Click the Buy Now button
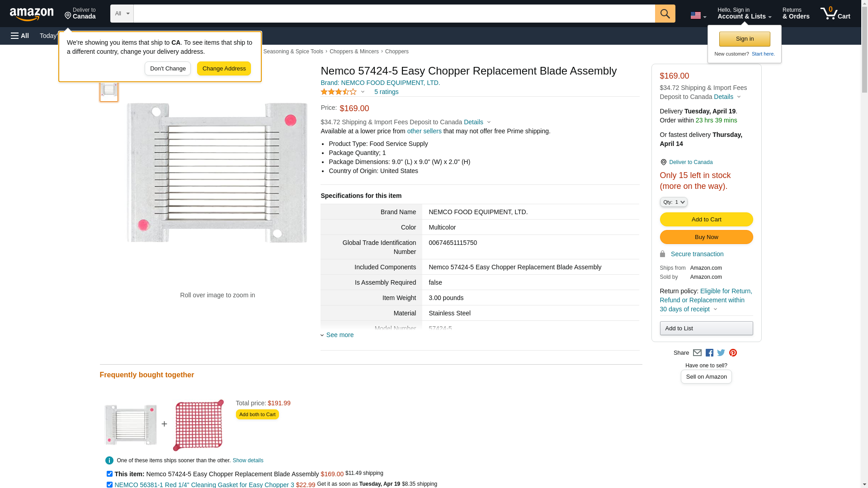868x488 pixels. pyautogui.click(x=706, y=237)
